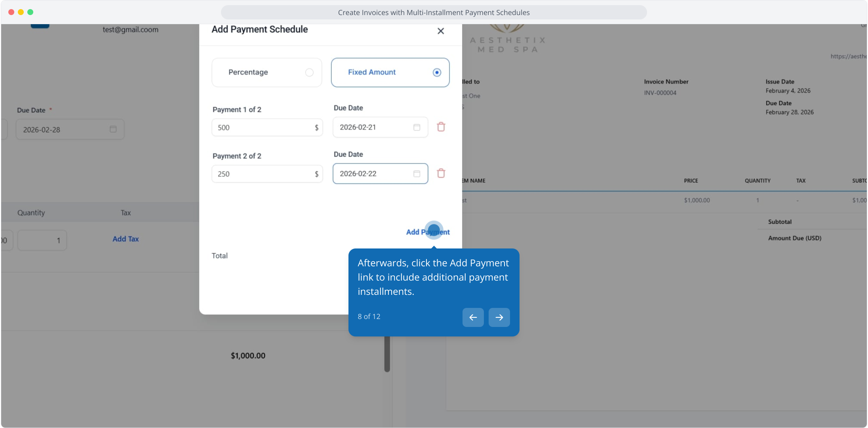Edit the Payment 2 amount field

coord(261,174)
